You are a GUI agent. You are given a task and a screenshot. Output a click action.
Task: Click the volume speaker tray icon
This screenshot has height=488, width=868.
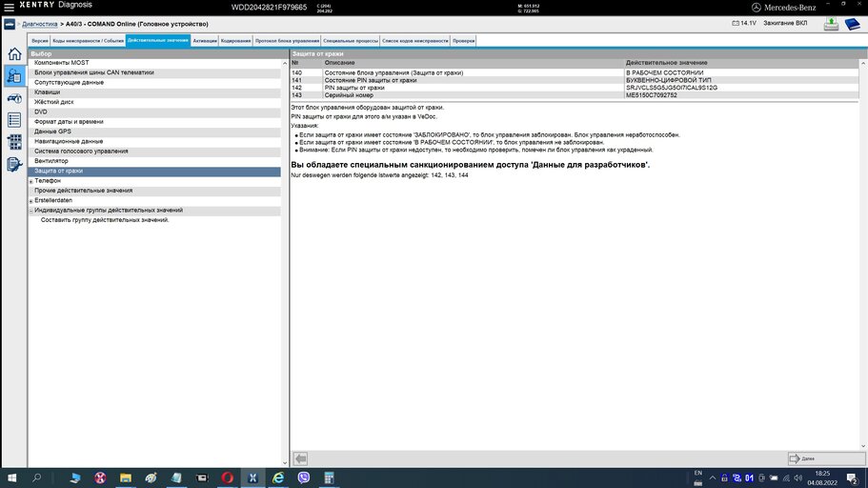click(x=797, y=478)
